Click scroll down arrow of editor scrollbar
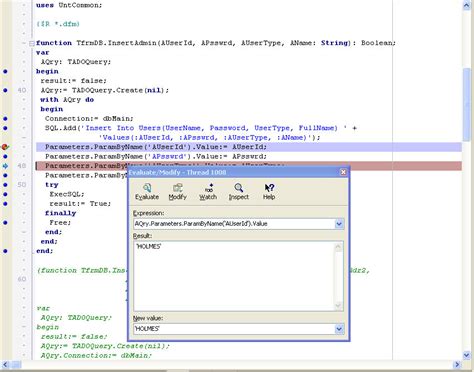Screen dimensions: 474x372 [x=467, y=355]
